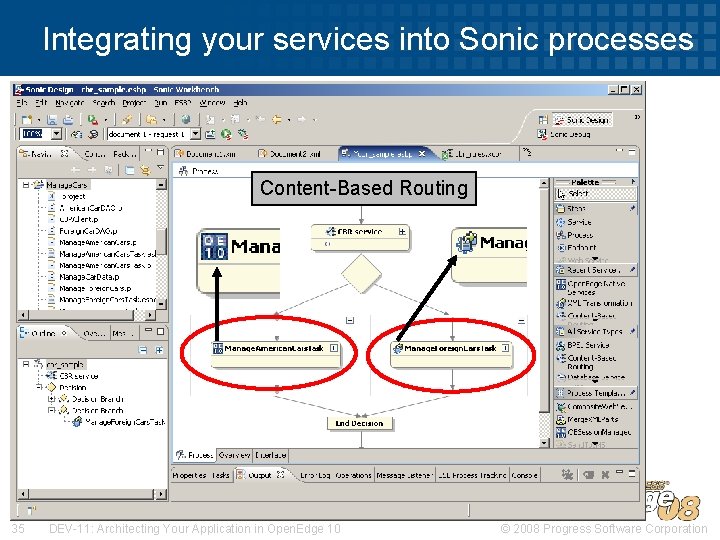Pin the Steps palette drawer
Viewport: 720px width, 540px height.
(632, 208)
